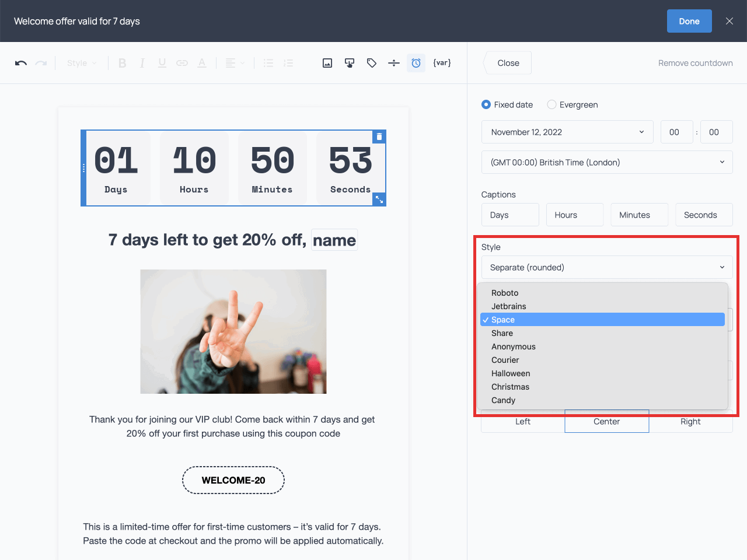The image size is (747, 560).
Task: Open the toolbar Style dropdown
Action: coord(82,63)
